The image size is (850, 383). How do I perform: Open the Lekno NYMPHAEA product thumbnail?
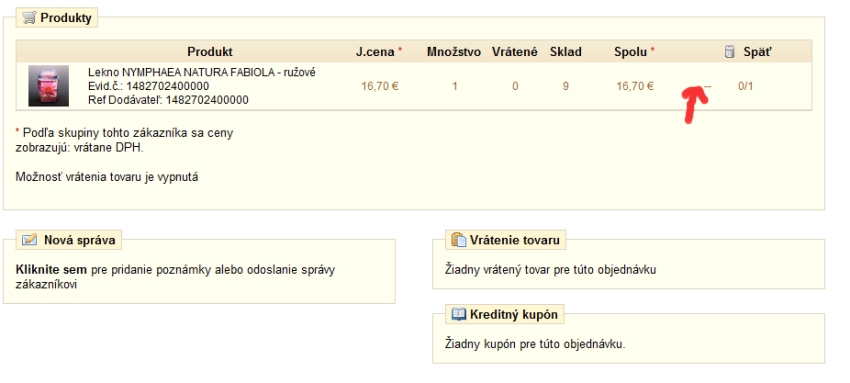[49, 86]
